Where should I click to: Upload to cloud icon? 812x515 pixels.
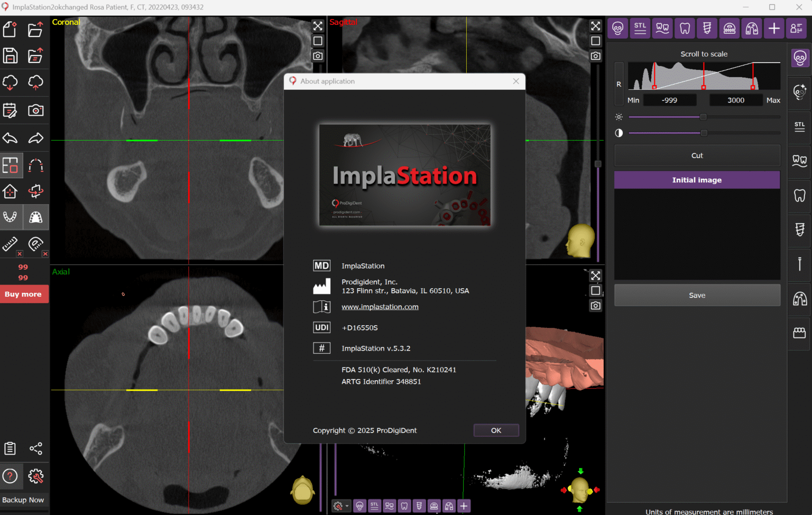pyautogui.click(x=35, y=82)
